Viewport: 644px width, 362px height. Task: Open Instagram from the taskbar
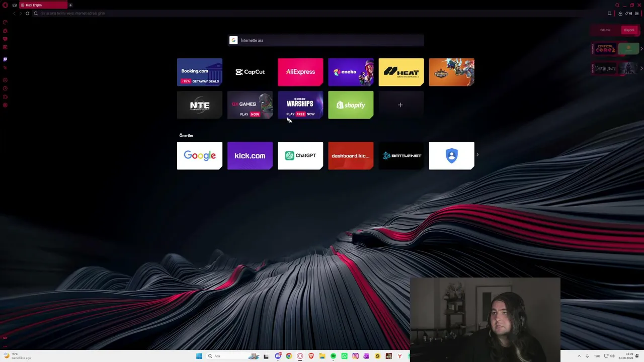(x=355, y=356)
